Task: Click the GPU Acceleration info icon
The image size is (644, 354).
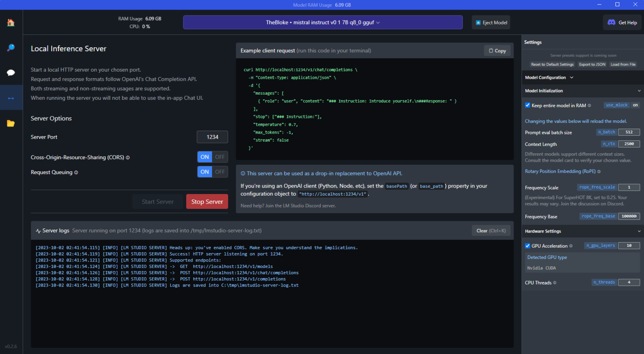Action: pyautogui.click(x=571, y=246)
